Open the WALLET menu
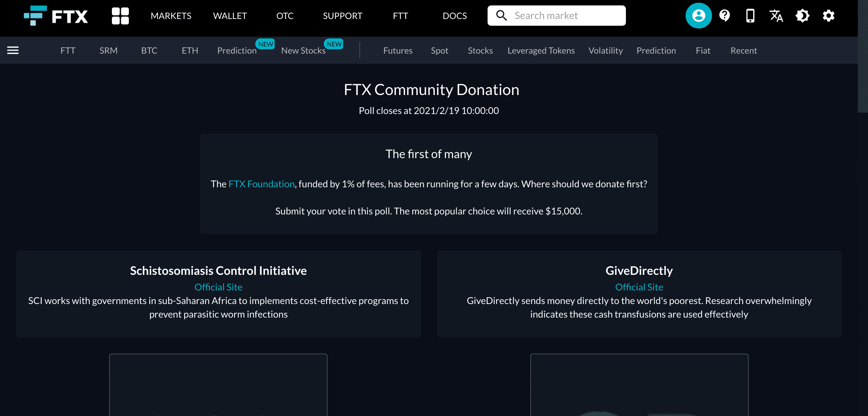The image size is (868, 416). click(230, 16)
